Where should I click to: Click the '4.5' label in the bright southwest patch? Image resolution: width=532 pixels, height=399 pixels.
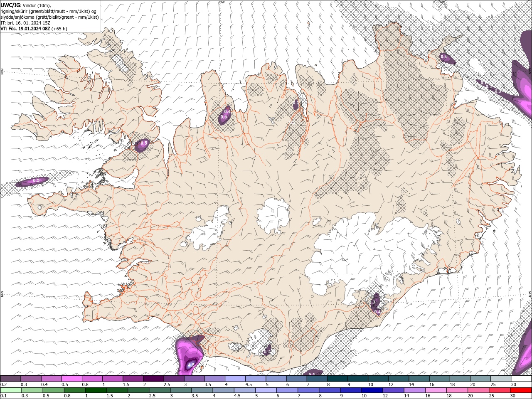pyautogui.click(x=191, y=365)
